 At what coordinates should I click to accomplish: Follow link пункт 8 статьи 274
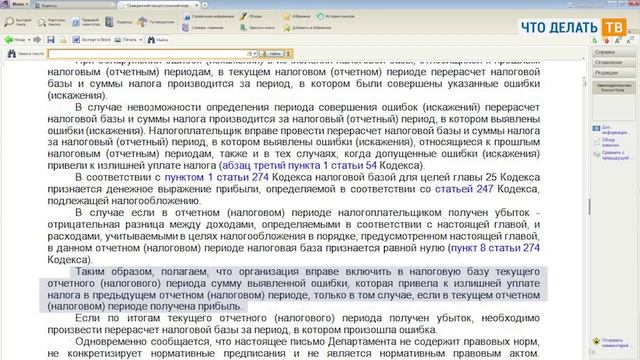pos(495,248)
